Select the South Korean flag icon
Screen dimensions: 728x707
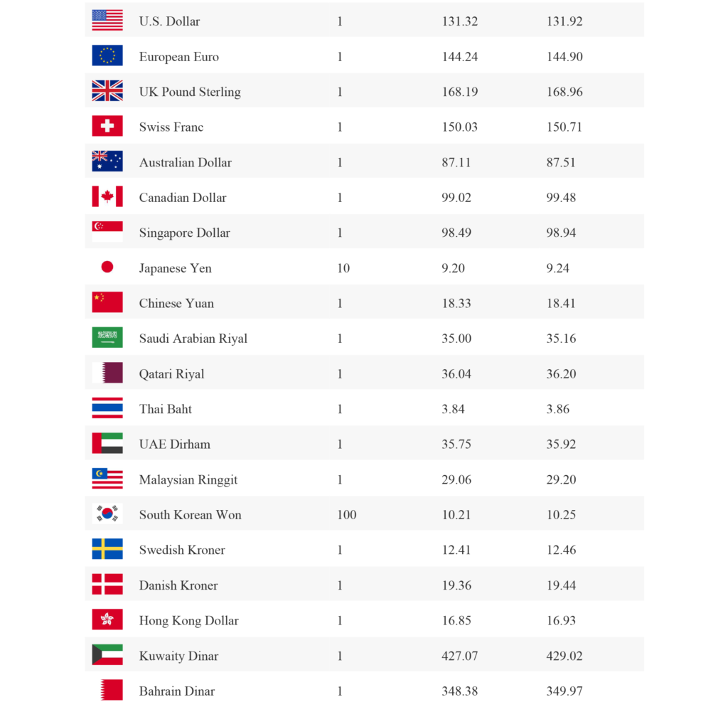(107, 514)
